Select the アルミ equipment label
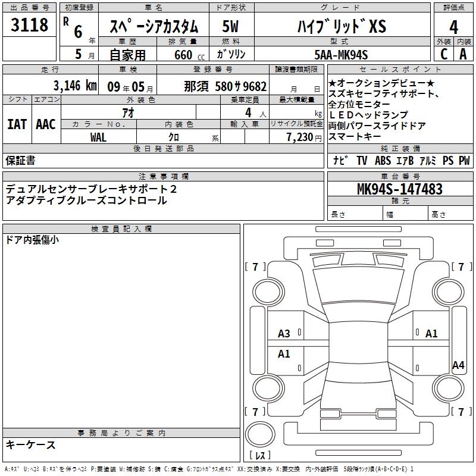Image resolution: width=476 pixels, height=476 pixels. point(428,160)
